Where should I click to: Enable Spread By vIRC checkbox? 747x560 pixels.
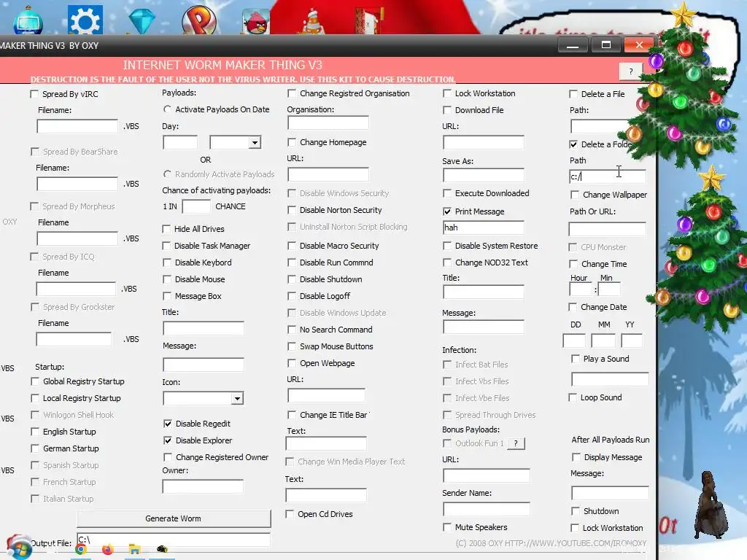(34, 94)
